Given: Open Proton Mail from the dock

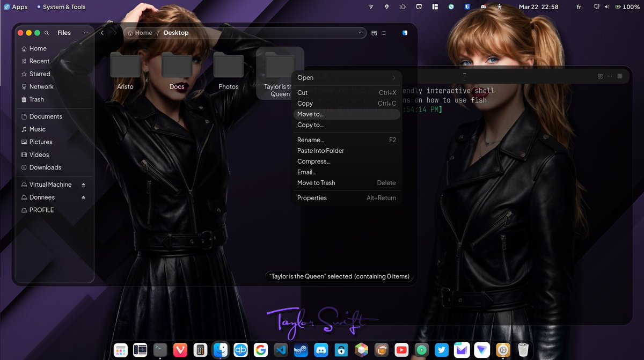Looking at the screenshot, I should tap(462, 350).
